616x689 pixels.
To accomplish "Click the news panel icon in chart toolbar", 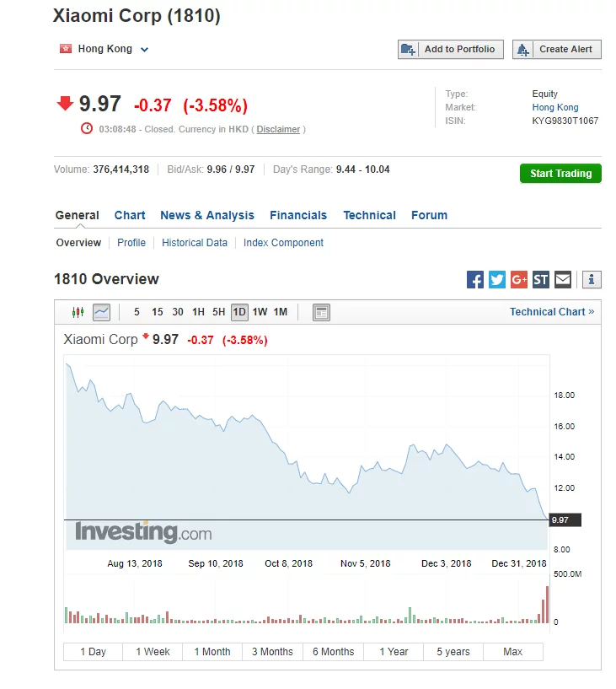I will pyautogui.click(x=321, y=312).
